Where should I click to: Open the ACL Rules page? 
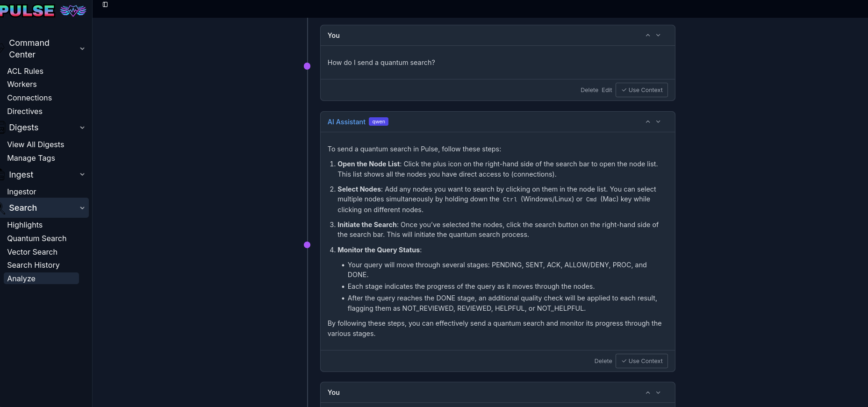coord(25,71)
